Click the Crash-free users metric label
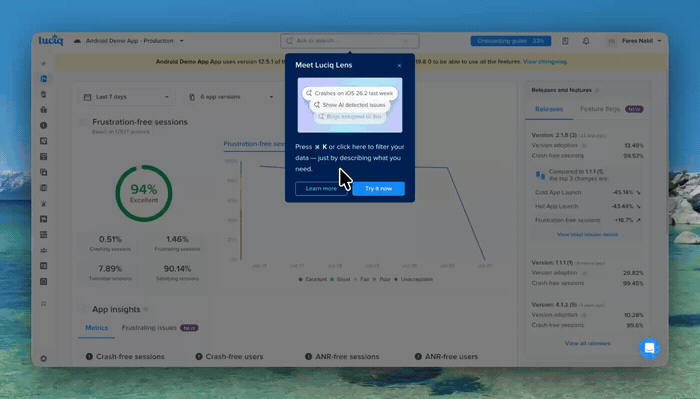The width and height of the screenshot is (700, 399). (234, 357)
